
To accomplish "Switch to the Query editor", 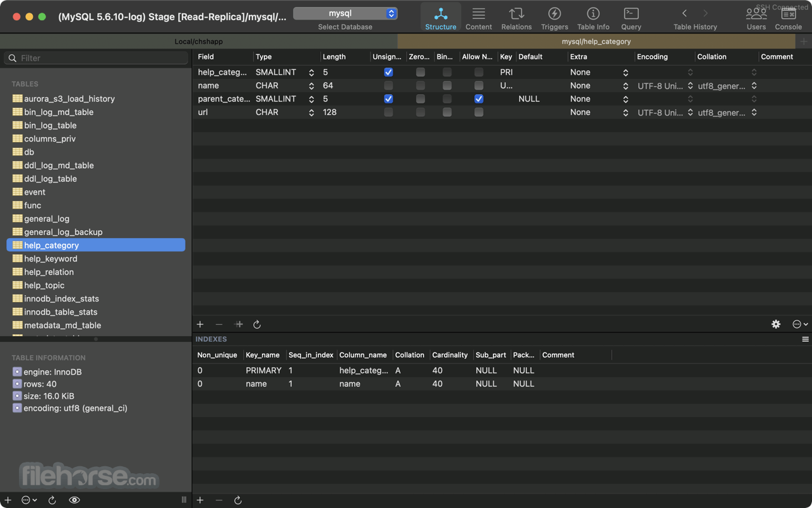I will (x=631, y=18).
